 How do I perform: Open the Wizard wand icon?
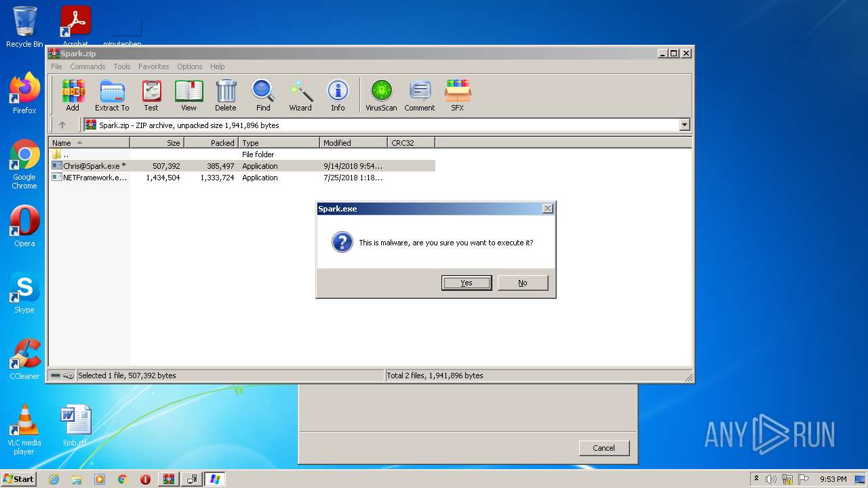click(300, 95)
